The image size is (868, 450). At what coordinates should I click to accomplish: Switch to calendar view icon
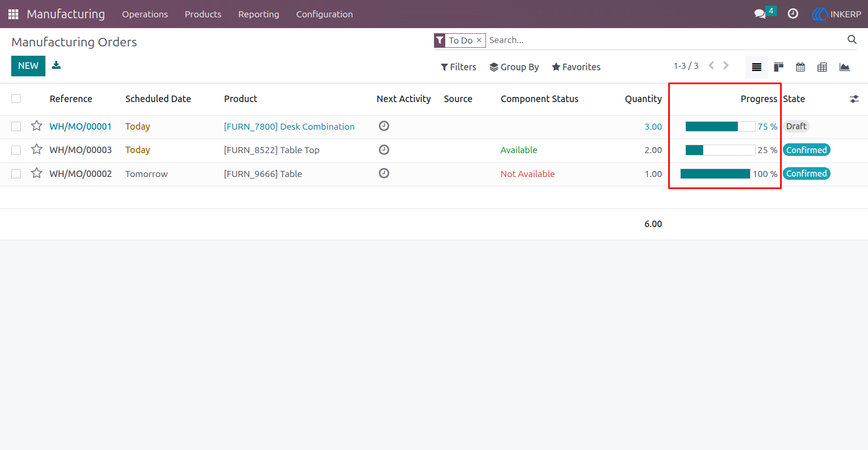click(801, 67)
